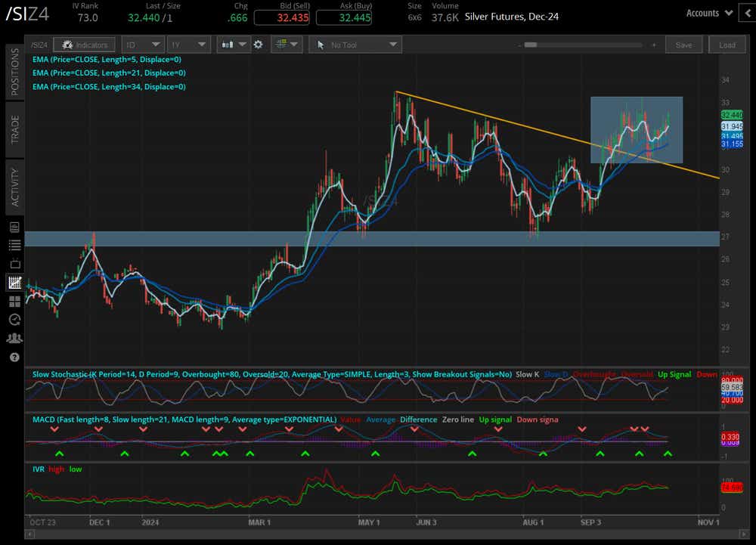This screenshot has width=756, height=545.
Task: Expand the 1Y aggregation dropdown
Action: click(188, 45)
